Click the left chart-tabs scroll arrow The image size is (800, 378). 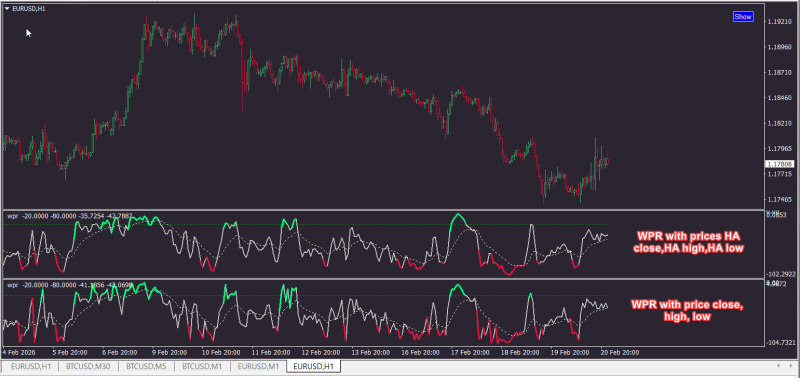click(x=778, y=366)
